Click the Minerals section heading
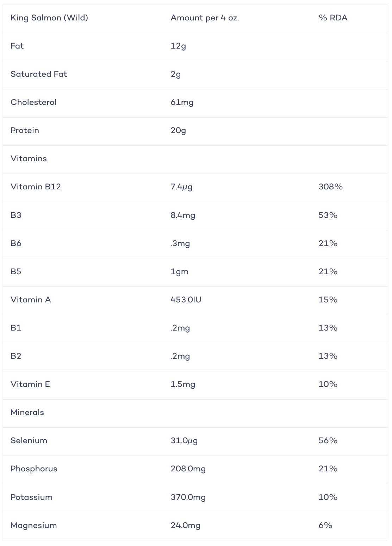The image size is (392, 546). 27,413
